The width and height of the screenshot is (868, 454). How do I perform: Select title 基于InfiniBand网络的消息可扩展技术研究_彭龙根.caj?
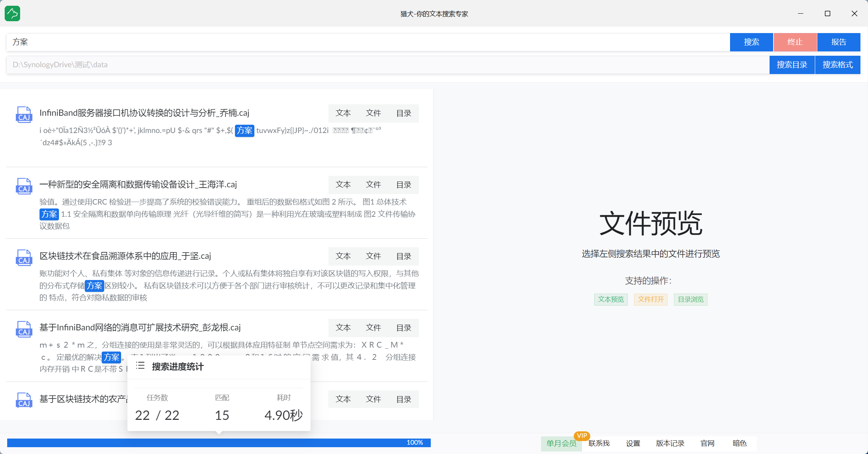pos(140,327)
